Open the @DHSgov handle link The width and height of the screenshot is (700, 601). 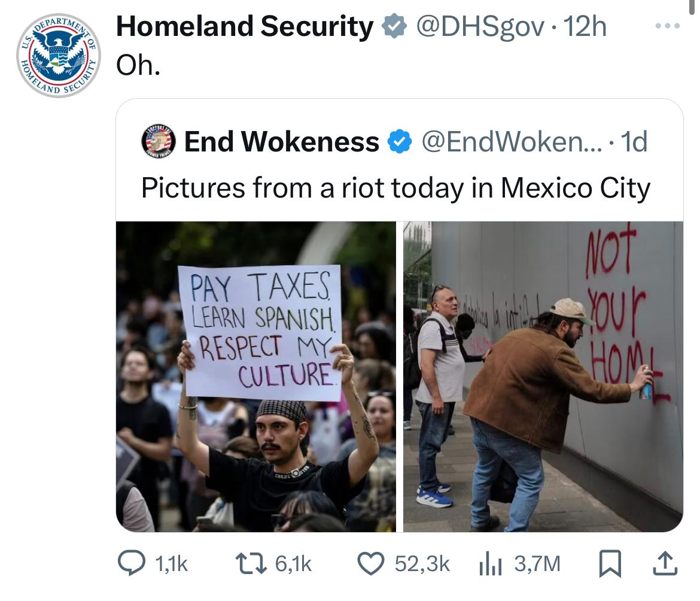point(480,27)
